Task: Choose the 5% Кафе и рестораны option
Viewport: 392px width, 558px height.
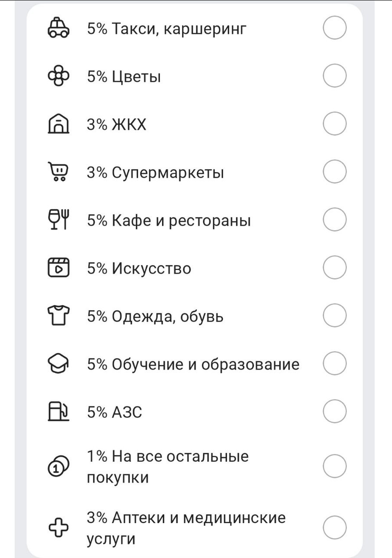Action: (x=335, y=219)
